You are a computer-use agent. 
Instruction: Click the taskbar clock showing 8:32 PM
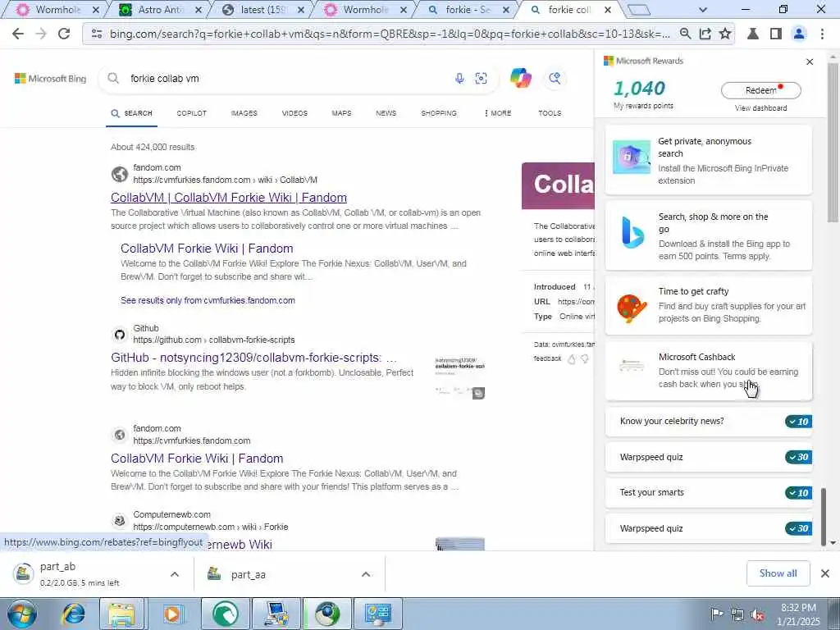click(x=798, y=614)
